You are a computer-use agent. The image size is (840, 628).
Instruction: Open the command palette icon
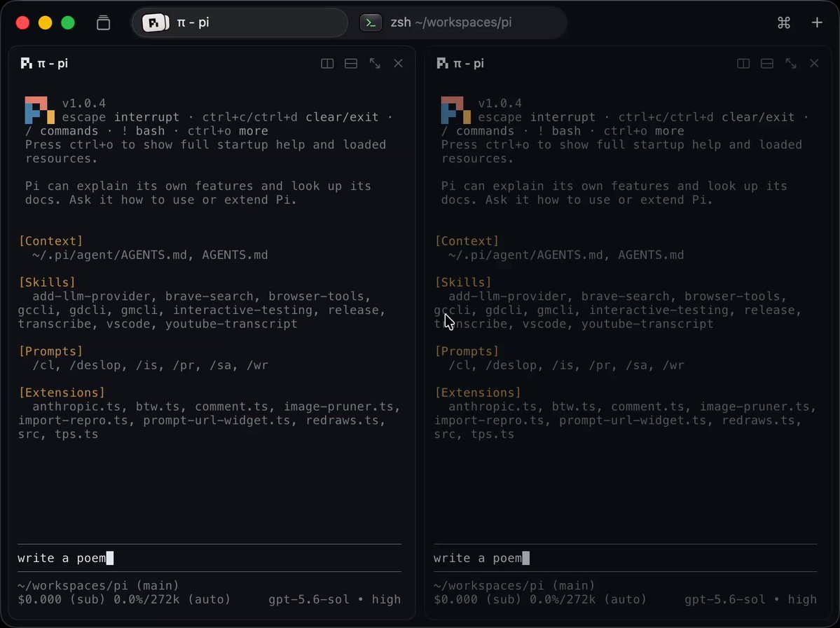(784, 22)
